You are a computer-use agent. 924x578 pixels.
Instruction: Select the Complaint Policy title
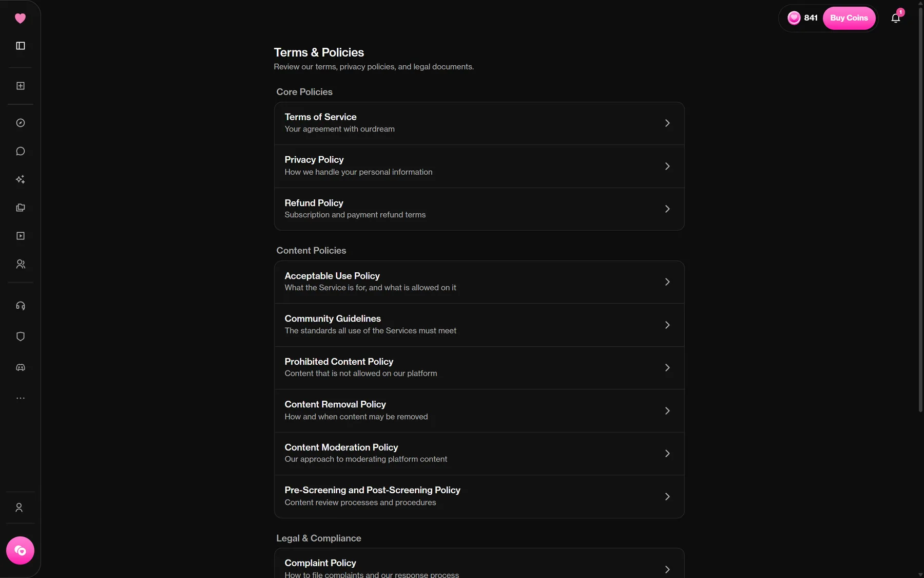point(320,563)
